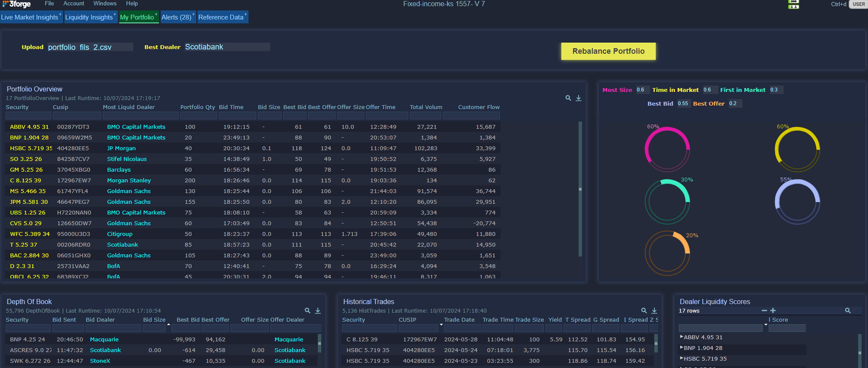Click the Upload portfolio file field
The width and height of the screenshot is (868, 368).
[90, 47]
